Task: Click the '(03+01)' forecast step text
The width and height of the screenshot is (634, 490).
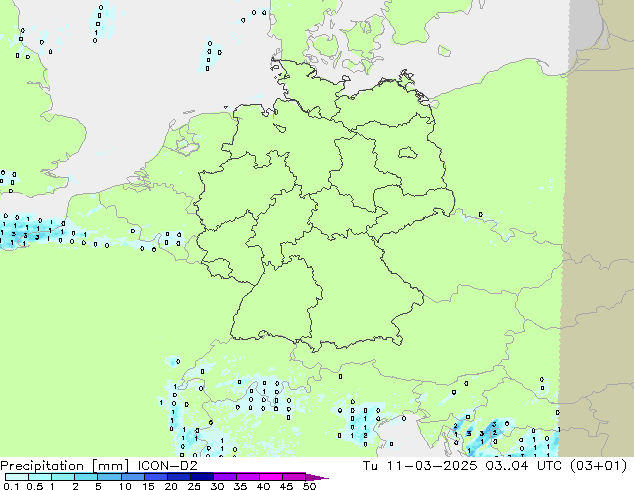Action: pos(599,466)
